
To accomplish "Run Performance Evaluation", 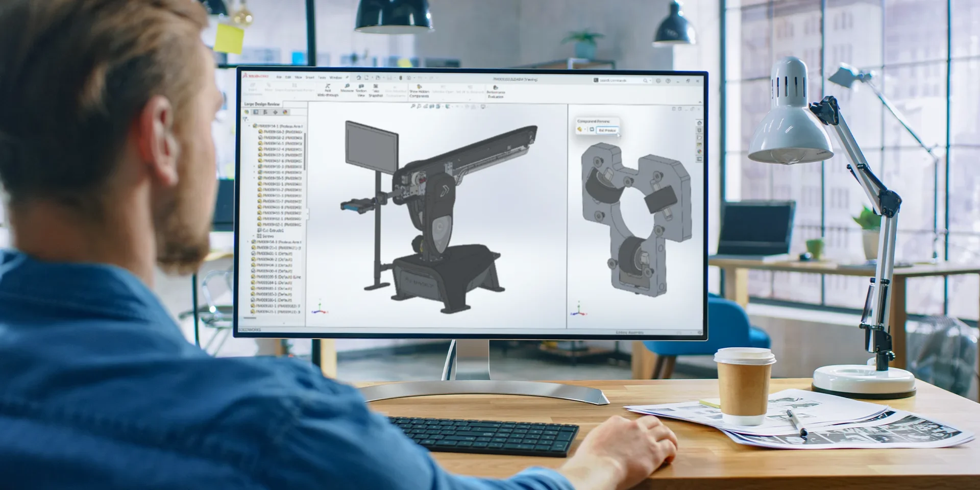I will coord(495,88).
